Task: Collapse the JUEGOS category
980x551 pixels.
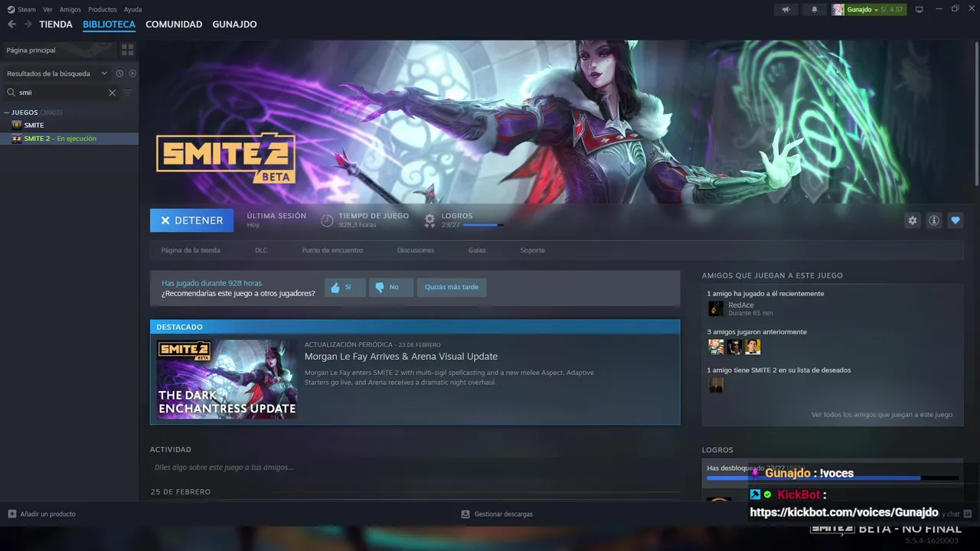Action: pos(6,112)
